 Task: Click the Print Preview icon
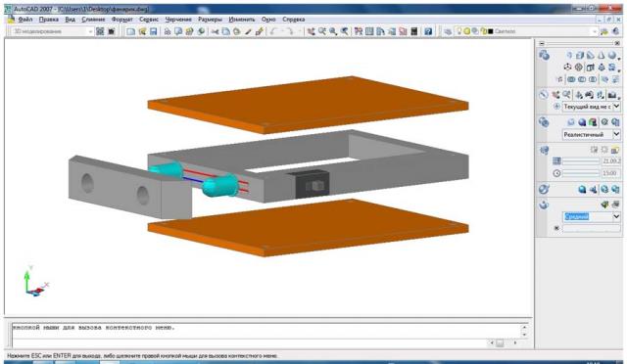click(x=178, y=31)
